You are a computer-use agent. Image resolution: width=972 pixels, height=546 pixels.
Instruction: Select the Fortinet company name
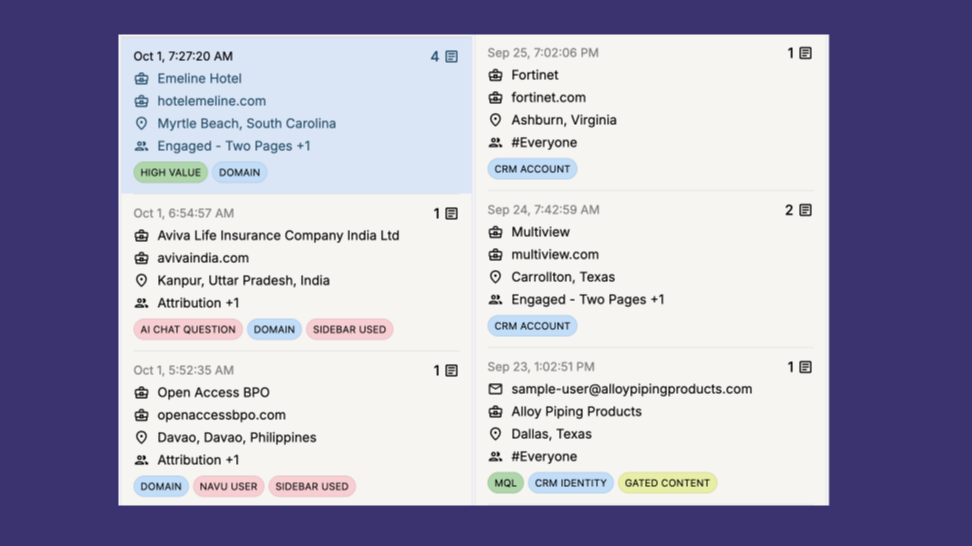click(x=534, y=75)
